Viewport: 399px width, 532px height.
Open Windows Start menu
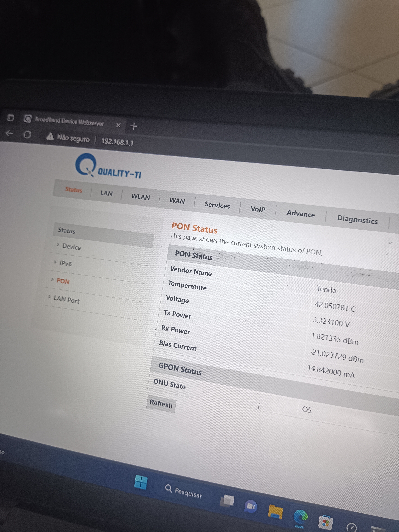point(141,482)
